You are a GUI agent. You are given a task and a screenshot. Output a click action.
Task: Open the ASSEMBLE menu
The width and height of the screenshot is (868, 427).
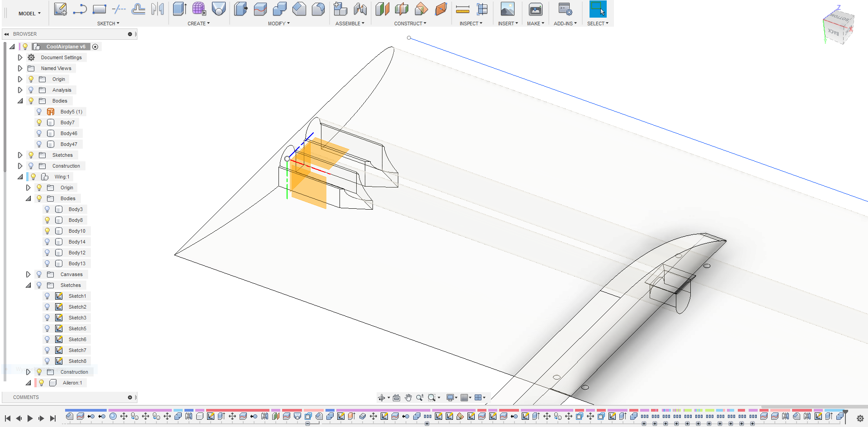[x=349, y=23]
